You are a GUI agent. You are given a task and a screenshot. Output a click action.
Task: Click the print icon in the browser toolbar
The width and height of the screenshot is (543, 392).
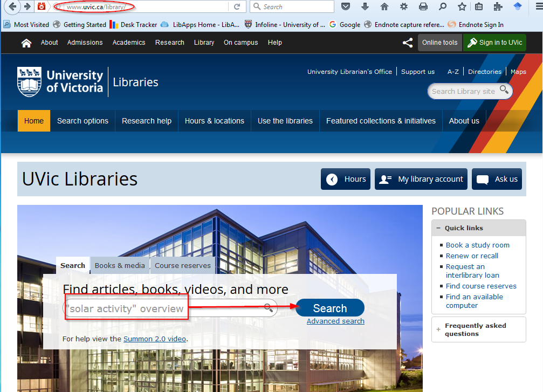(x=423, y=6)
